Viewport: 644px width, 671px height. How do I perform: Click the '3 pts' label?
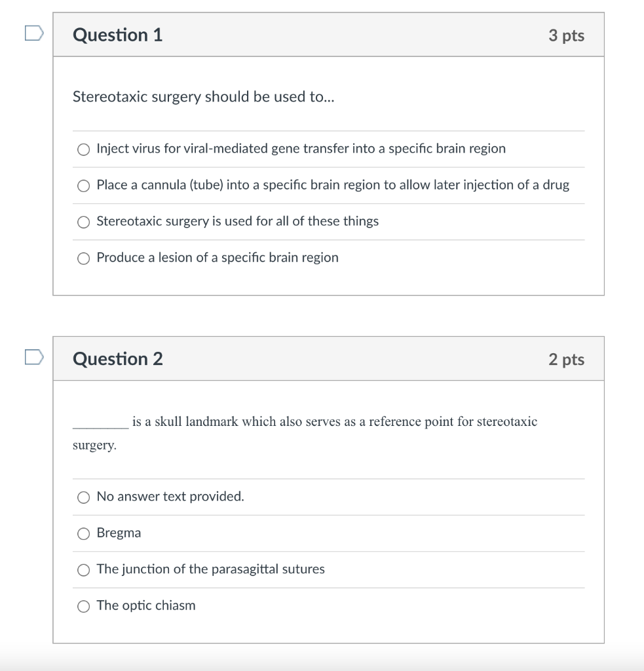coord(566,35)
